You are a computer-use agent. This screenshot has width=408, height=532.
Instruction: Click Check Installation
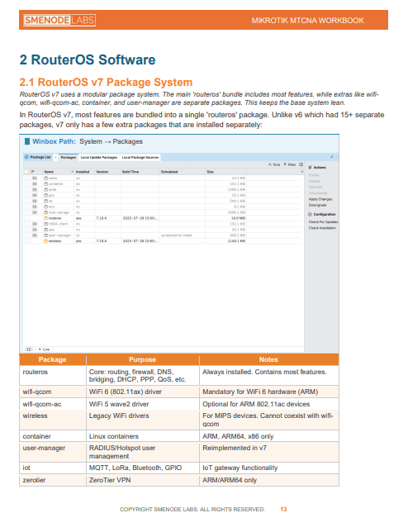[x=322, y=228]
